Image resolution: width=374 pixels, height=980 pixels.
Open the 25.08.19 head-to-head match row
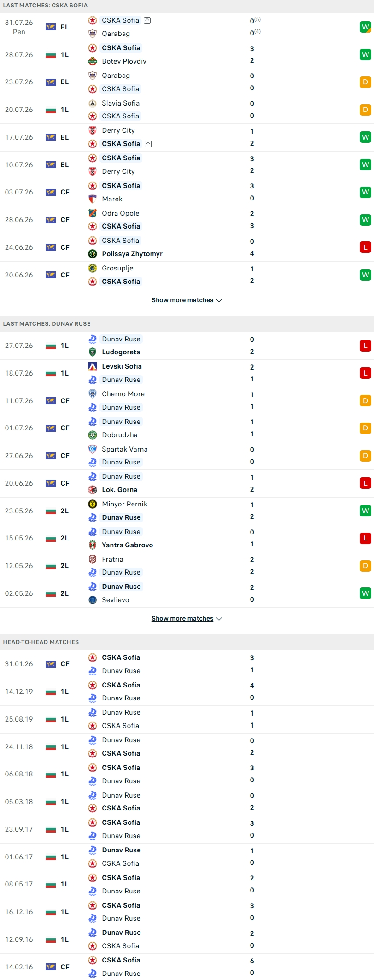[187, 719]
